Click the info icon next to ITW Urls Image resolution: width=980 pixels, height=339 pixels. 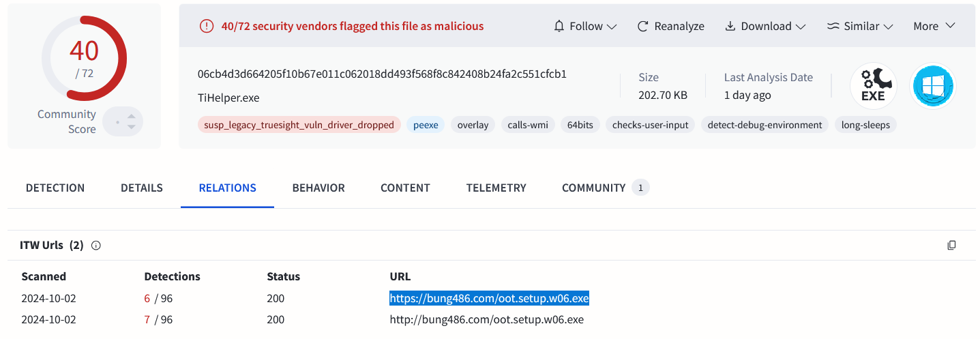tap(96, 246)
